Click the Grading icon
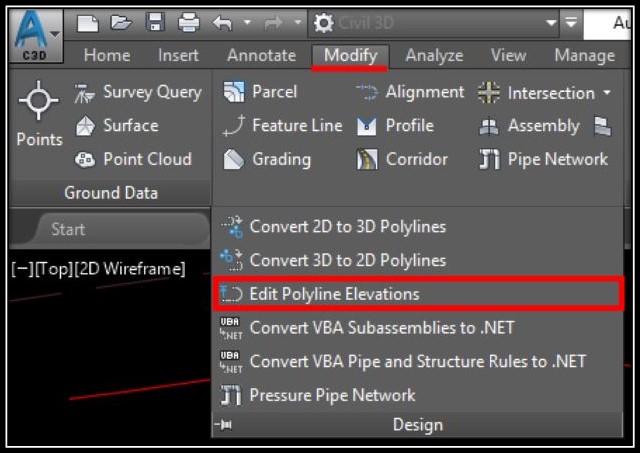 coord(233,160)
